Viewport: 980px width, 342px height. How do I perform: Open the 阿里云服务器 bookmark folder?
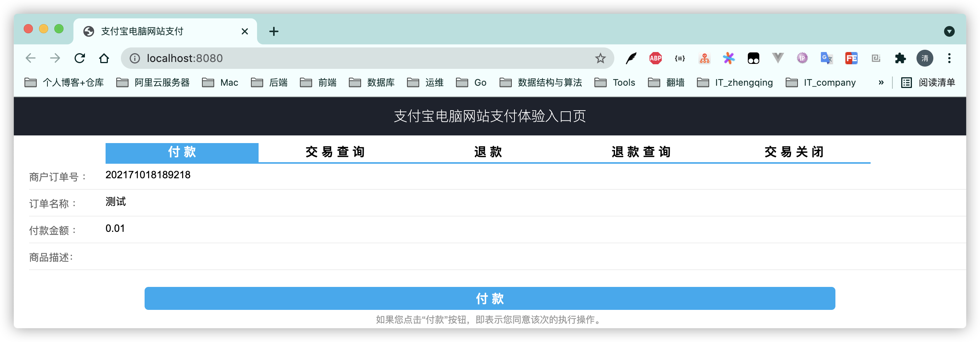coord(153,82)
